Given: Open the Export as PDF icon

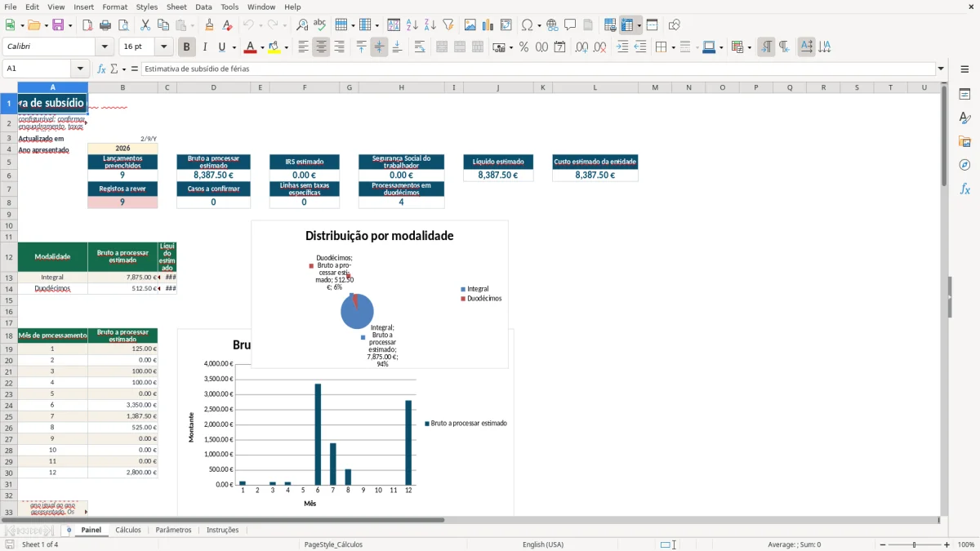Looking at the screenshot, I should [x=87, y=25].
